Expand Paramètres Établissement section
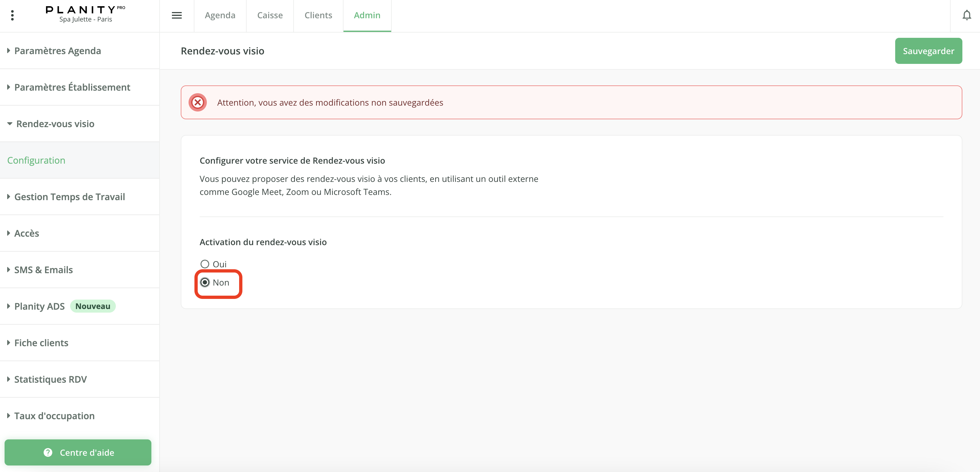980x472 pixels. [x=72, y=87]
